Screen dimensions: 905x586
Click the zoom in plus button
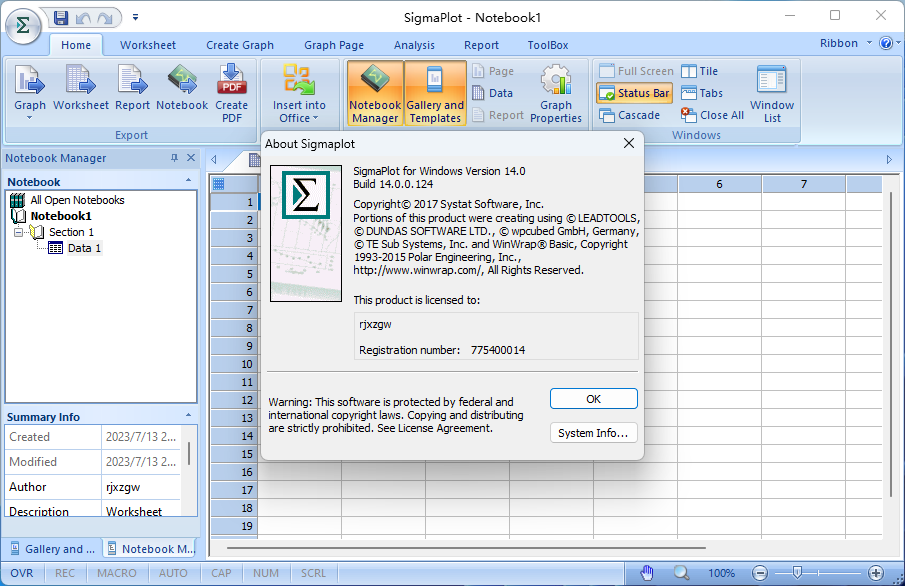(876, 573)
